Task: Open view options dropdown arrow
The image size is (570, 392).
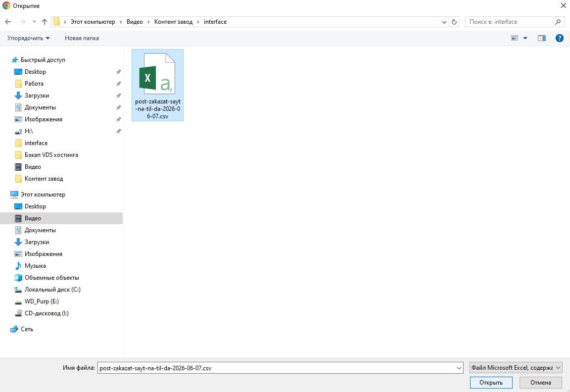Action: tap(525, 38)
